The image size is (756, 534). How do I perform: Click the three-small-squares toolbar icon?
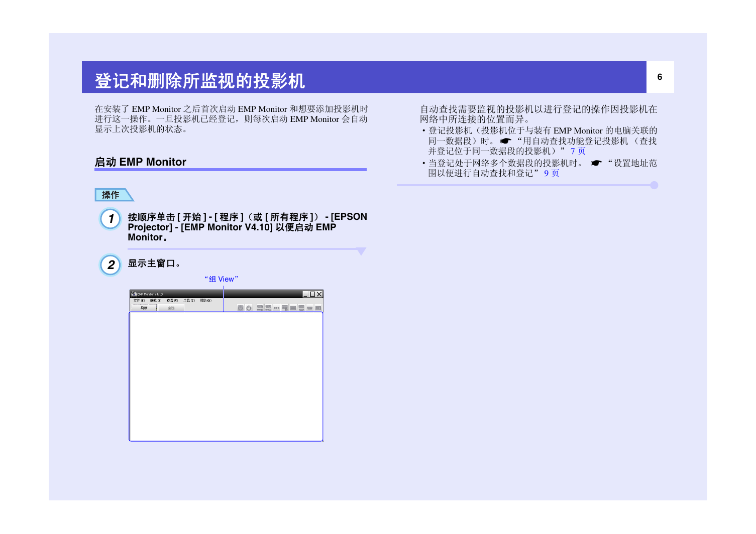tap(276, 308)
